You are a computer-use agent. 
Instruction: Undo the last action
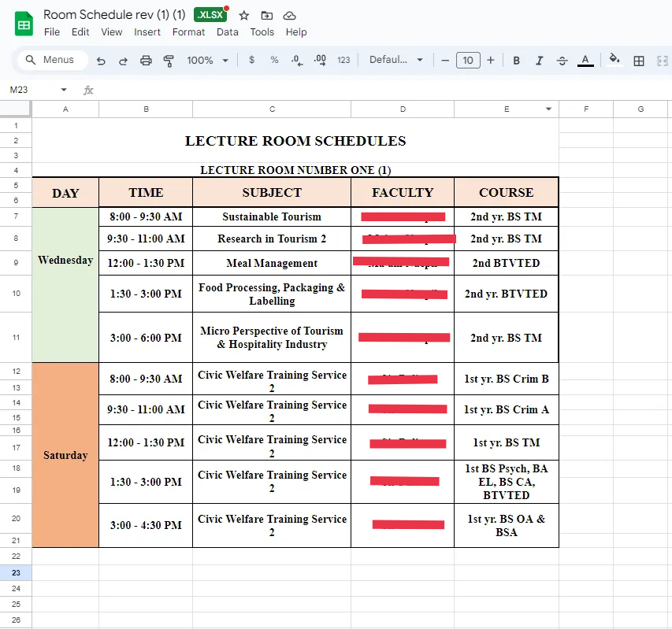coord(101,61)
